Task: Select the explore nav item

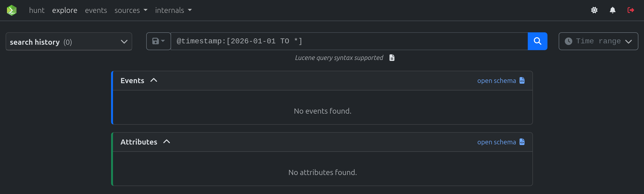Action: (64, 10)
